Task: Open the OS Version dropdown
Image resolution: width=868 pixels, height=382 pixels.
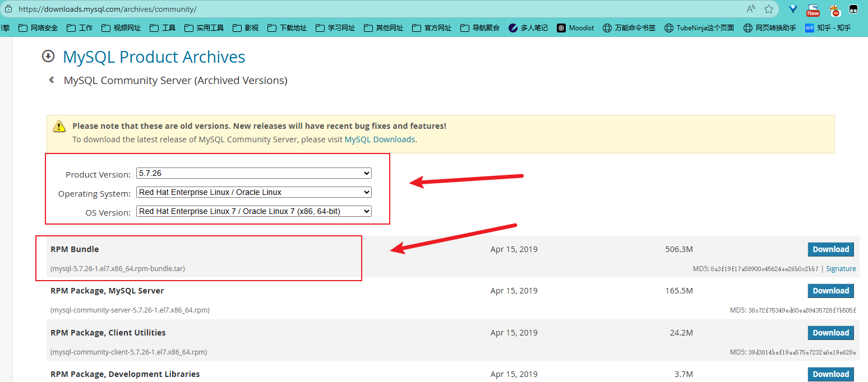Action: pos(254,211)
